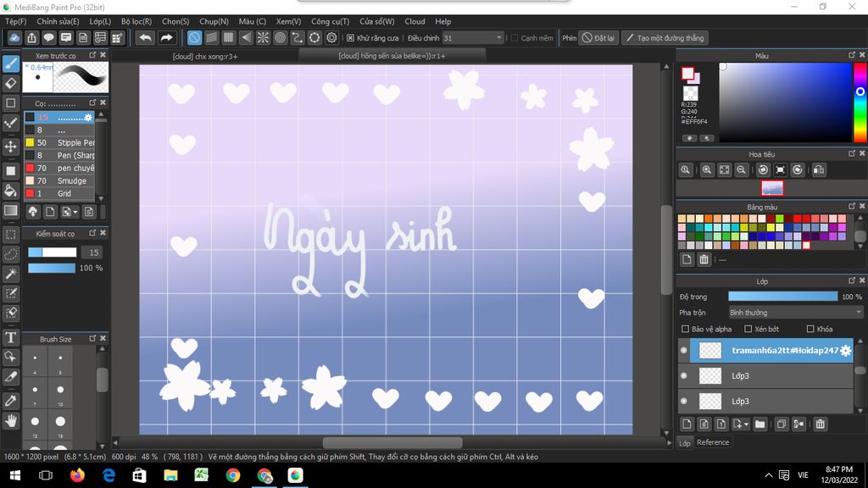The height and width of the screenshot is (488, 868).
Task: Select the Lasso tool
Action: 10,254
